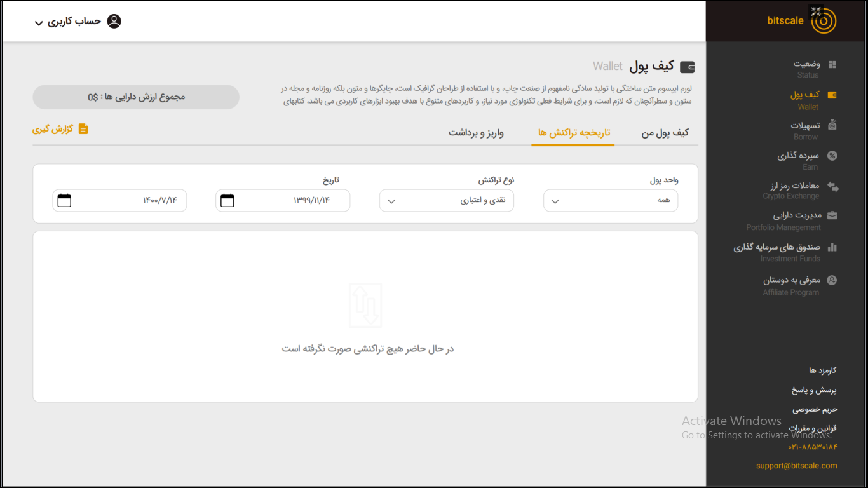Open the privacy policy link
Image resolution: width=868 pixels, height=488 pixels.
coord(815,409)
